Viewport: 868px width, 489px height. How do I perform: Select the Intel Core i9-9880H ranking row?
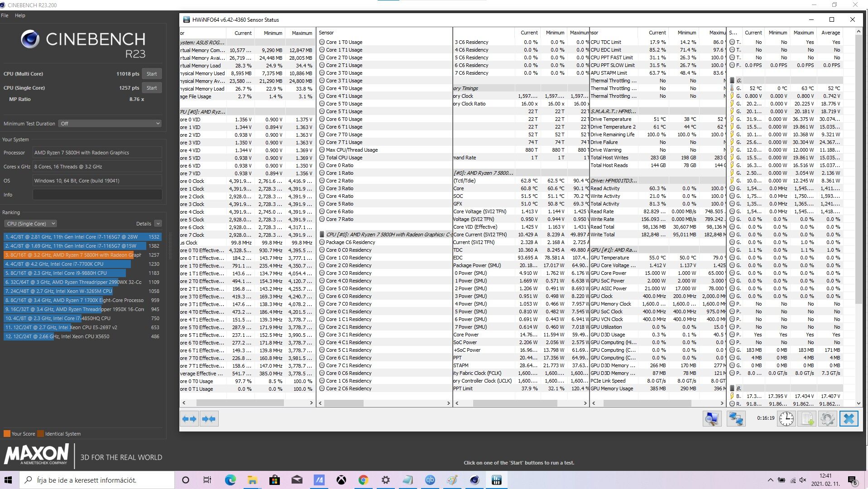[82, 273]
